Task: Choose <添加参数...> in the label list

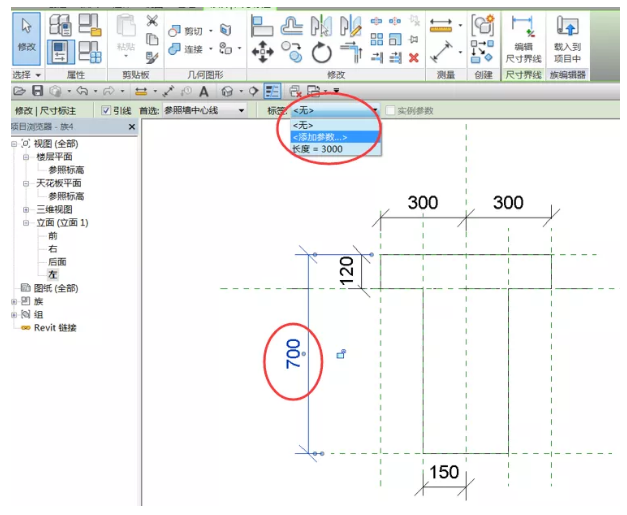Action: pos(335,137)
